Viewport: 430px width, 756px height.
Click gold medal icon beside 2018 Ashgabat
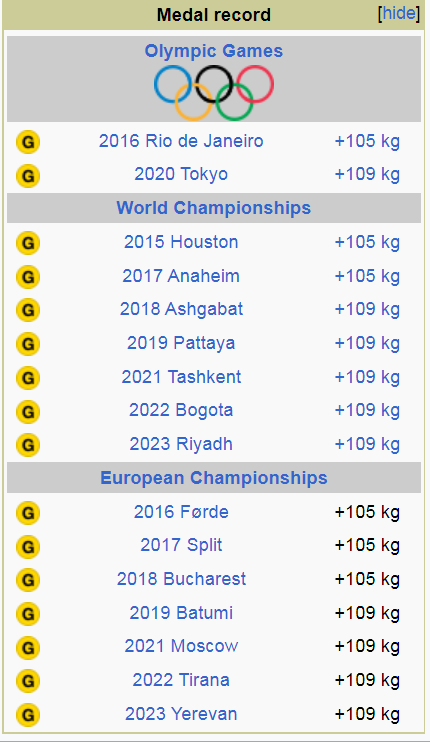point(28,310)
